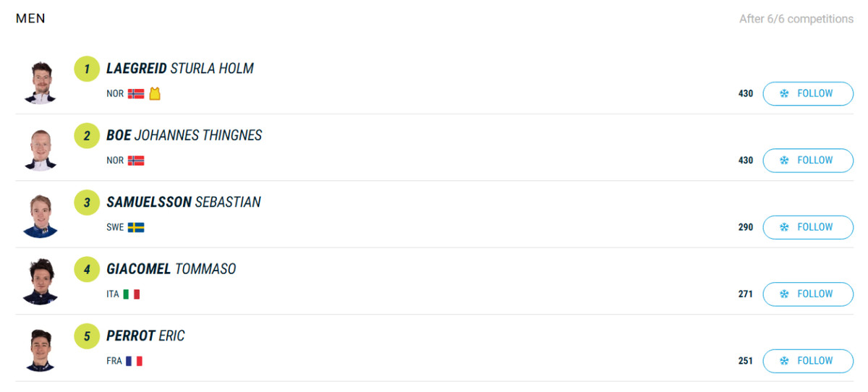Click rank 1 yellow circle badge
868x392 pixels.
click(x=87, y=69)
